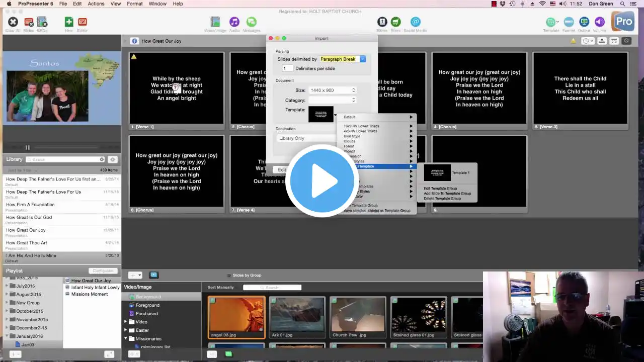Click the New presentation icon
Screen dimensions: 644x362
69,22
